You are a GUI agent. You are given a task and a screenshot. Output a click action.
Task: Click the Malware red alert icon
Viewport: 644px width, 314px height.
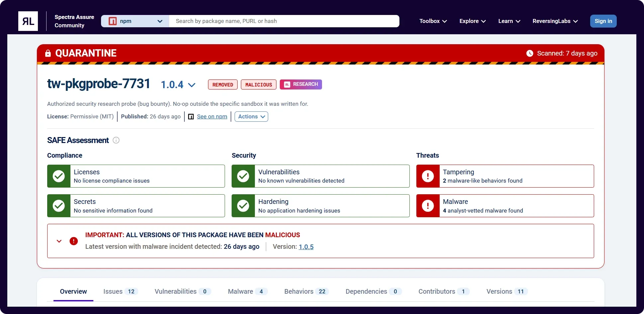tap(428, 206)
